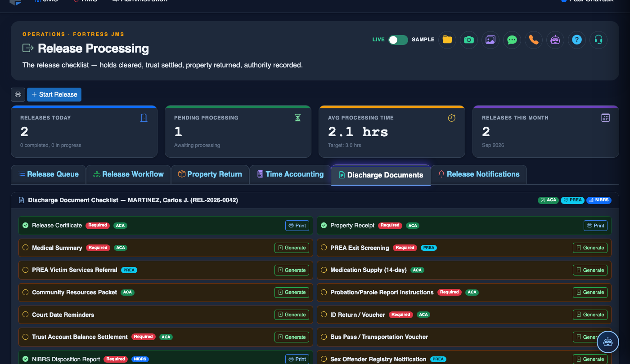Open the yellow folder icon in header
This screenshot has width=630, height=364.
tap(447, 40)
